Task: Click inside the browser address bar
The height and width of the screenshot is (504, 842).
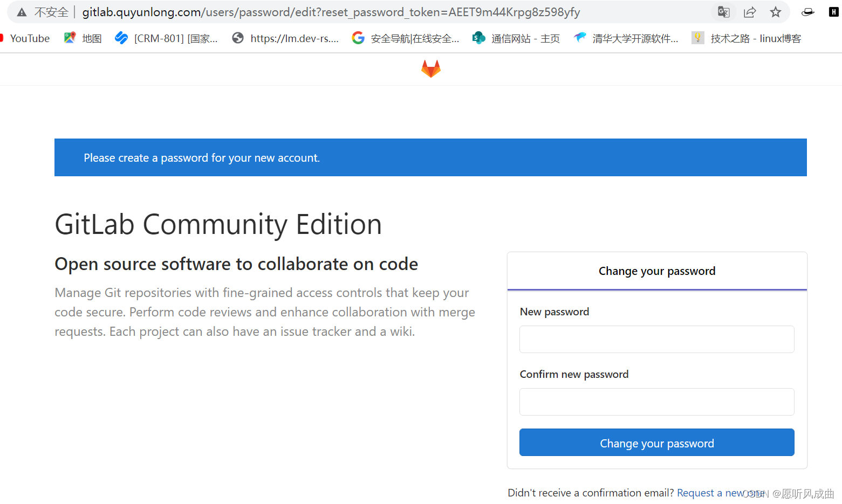Action: pyautogui.click(x=324, y=11)
